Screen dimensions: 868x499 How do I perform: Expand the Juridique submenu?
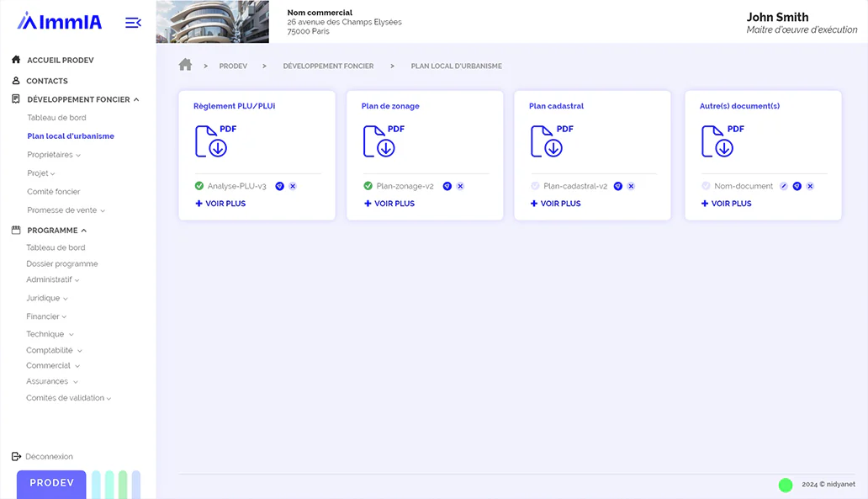coord(66,299)
